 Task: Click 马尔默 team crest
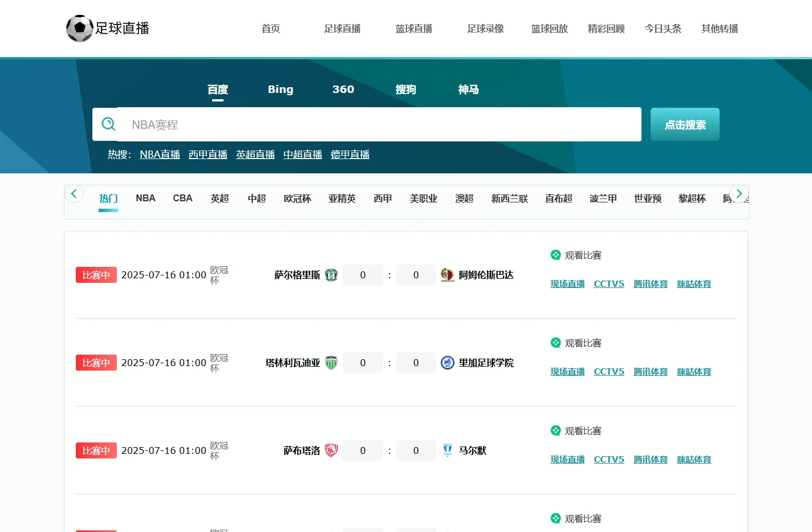coord(448,450)
